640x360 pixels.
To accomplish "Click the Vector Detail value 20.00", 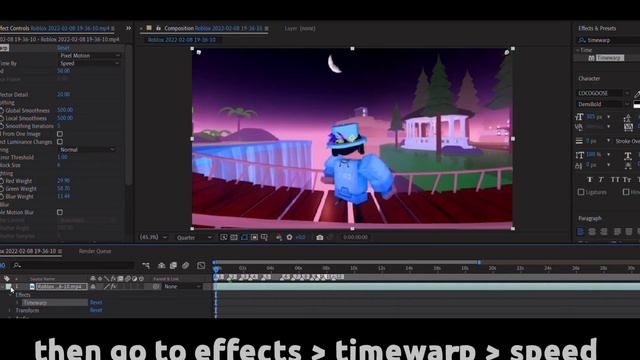I will (63, 94).
